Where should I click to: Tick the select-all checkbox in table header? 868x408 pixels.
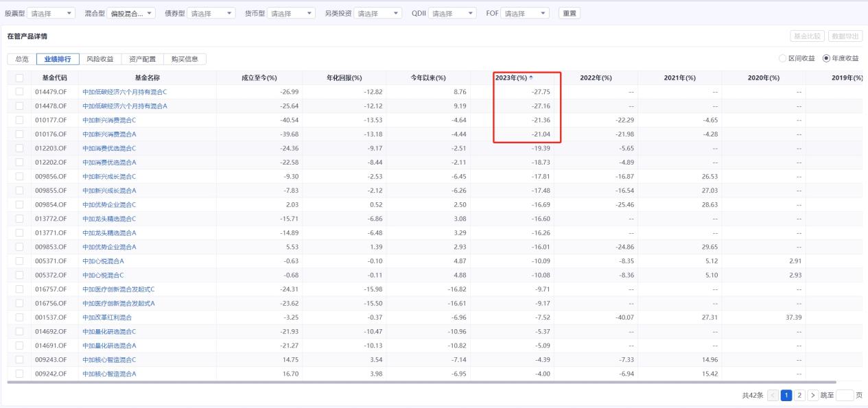(x=19, y=77)
